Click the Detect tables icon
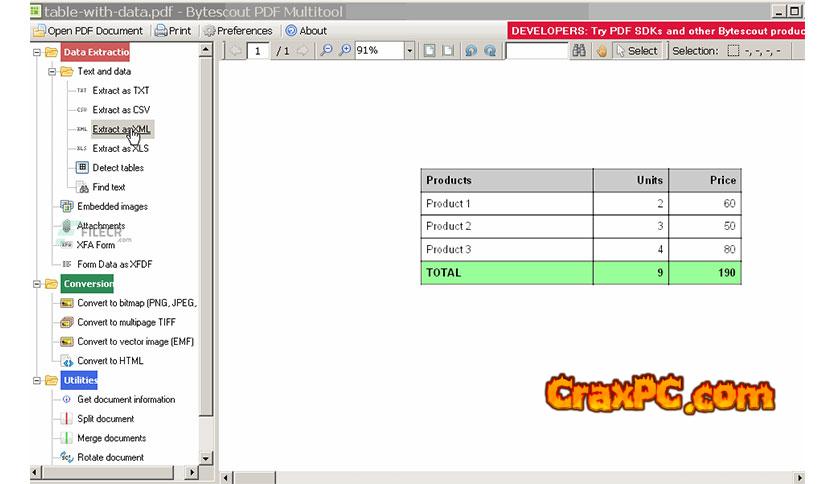 click(83, 168)
